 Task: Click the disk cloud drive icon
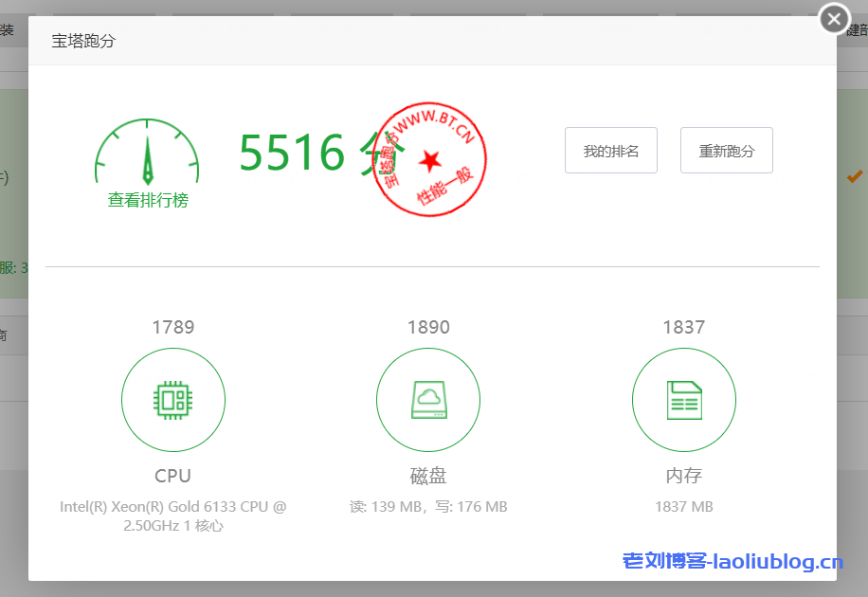point(428,400)
